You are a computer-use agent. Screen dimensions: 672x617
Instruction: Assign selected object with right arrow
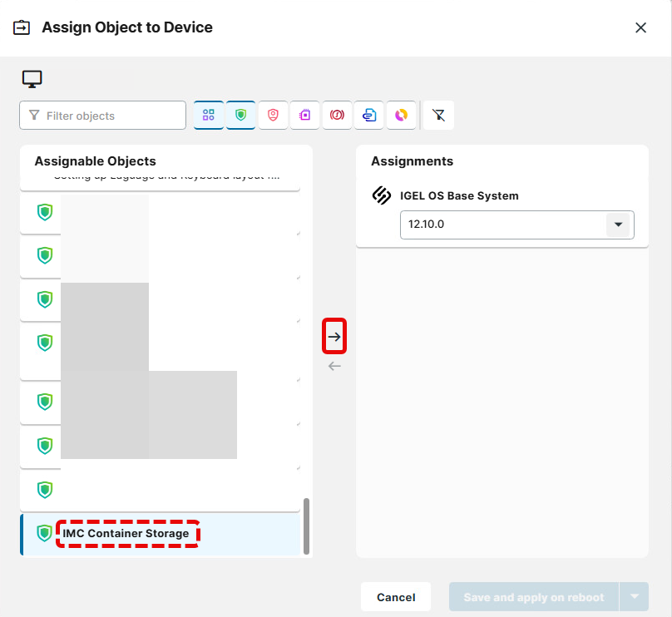334,336
